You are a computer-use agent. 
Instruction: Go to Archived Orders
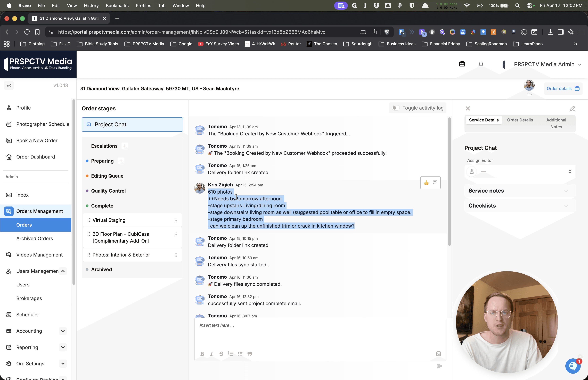(x=35, y=238)
